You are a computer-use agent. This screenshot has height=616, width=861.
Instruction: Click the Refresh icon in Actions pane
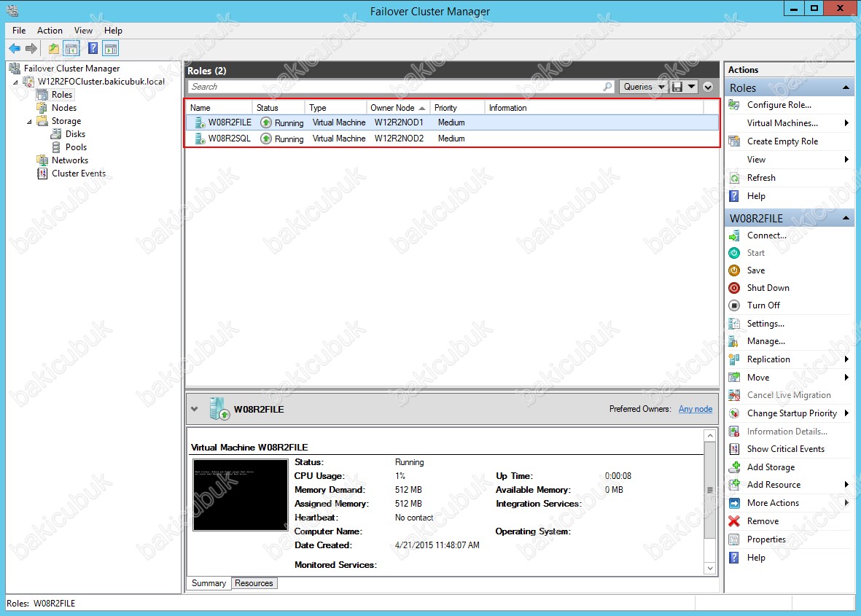click(733, 178)
